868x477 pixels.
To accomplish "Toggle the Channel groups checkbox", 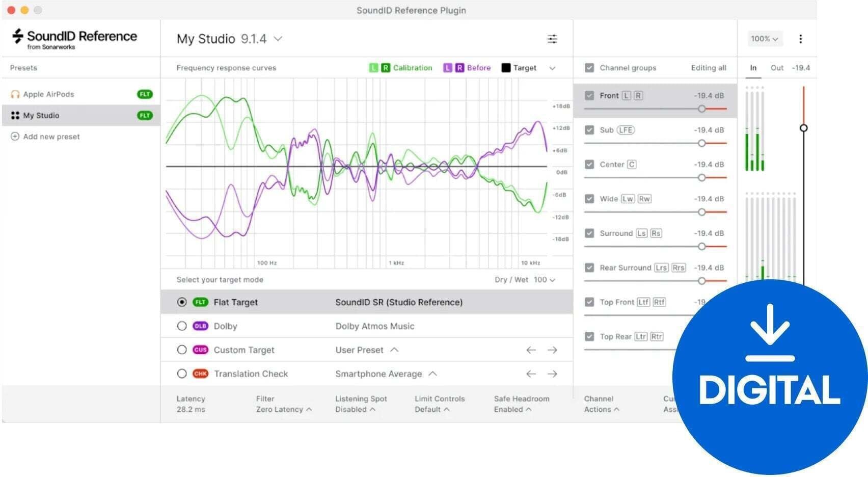I will (x=589, y=68).
